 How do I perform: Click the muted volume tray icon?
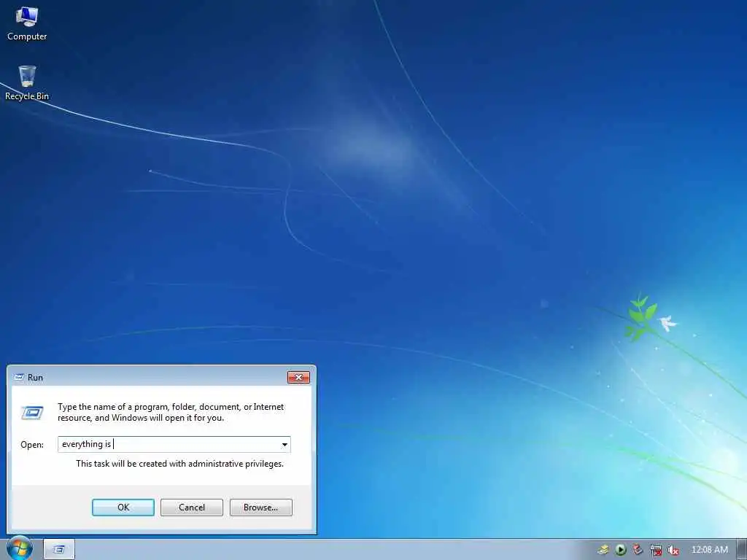[x=673, y=550]
